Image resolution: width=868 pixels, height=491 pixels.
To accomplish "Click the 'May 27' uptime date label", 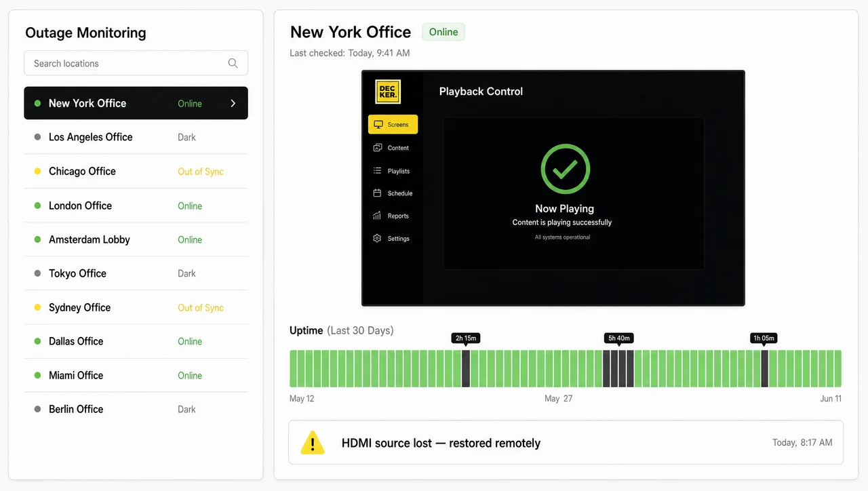I will (x=558, y=399).
